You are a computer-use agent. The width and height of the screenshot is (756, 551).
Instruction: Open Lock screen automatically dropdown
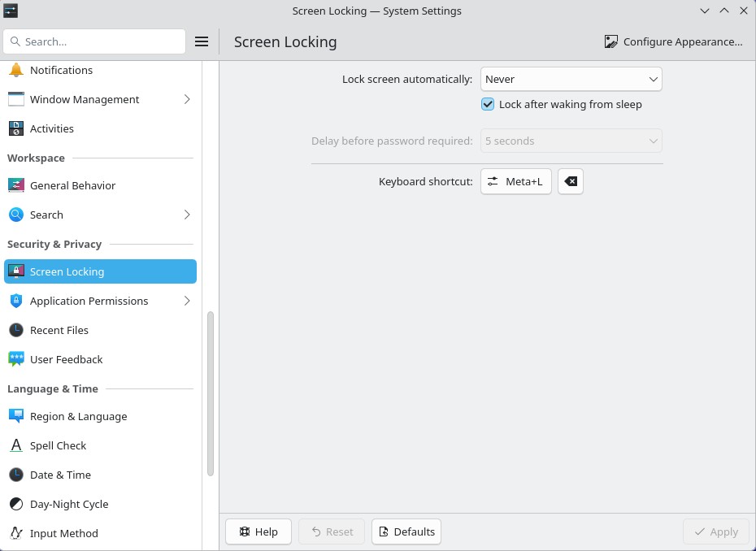(571, 79)
